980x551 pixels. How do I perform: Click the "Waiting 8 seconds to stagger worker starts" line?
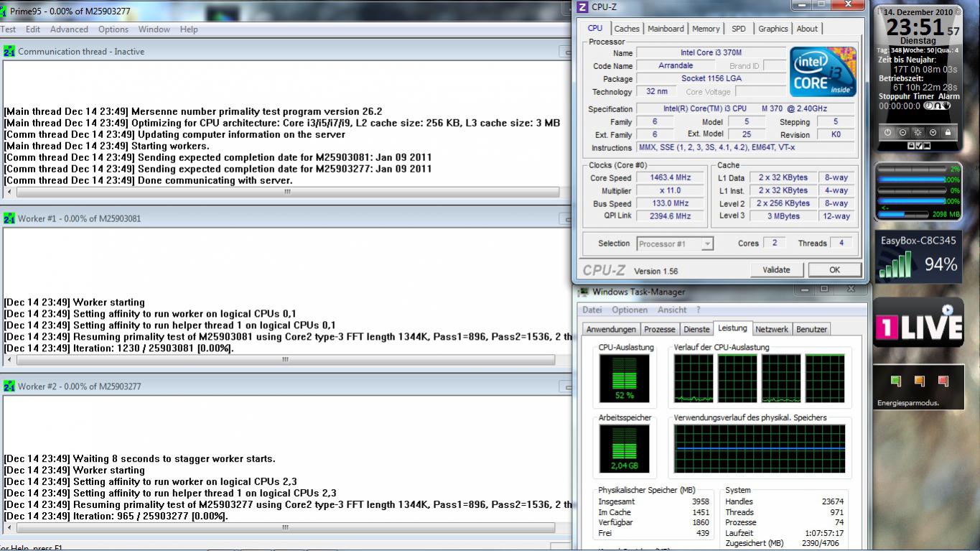140,459
